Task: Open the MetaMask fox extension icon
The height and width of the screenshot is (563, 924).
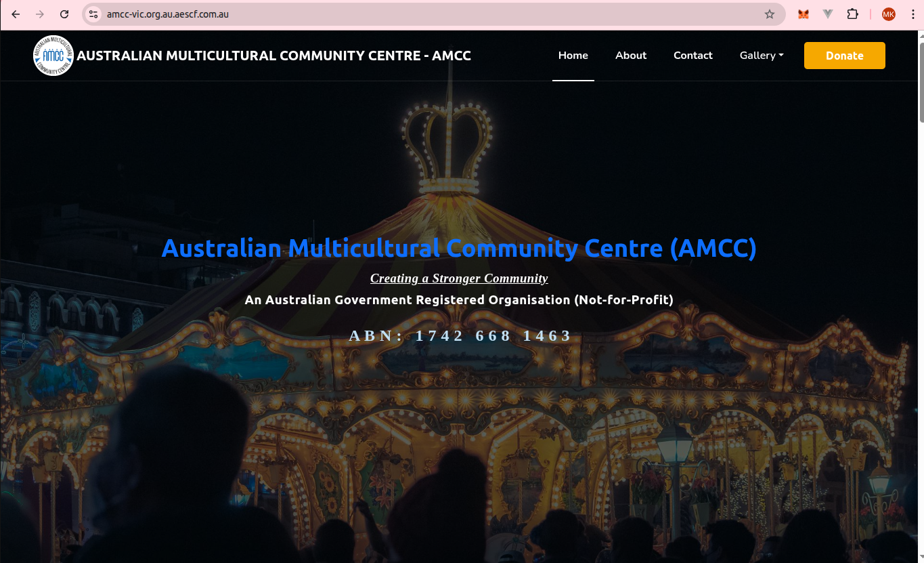Action: [x=804, y=14]
